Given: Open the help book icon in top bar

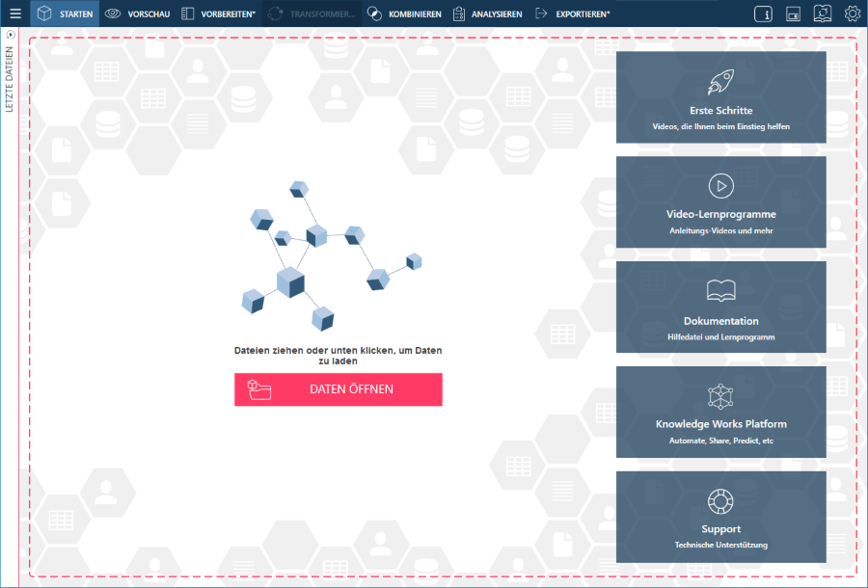Looking at the screenshot, I should point(823,13).
